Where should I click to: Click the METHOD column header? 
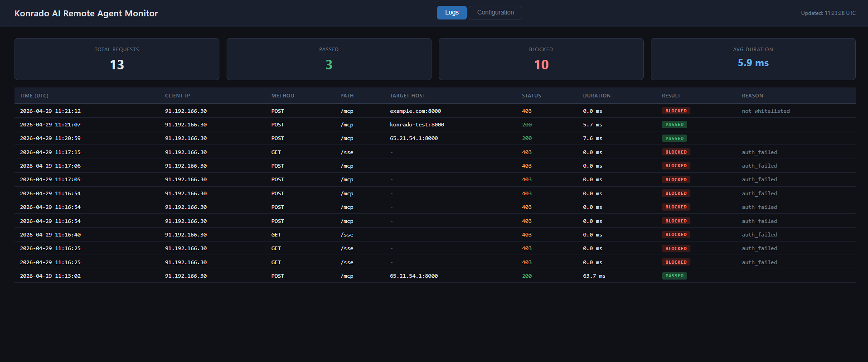pyautogui.click(x=283, y=96)
